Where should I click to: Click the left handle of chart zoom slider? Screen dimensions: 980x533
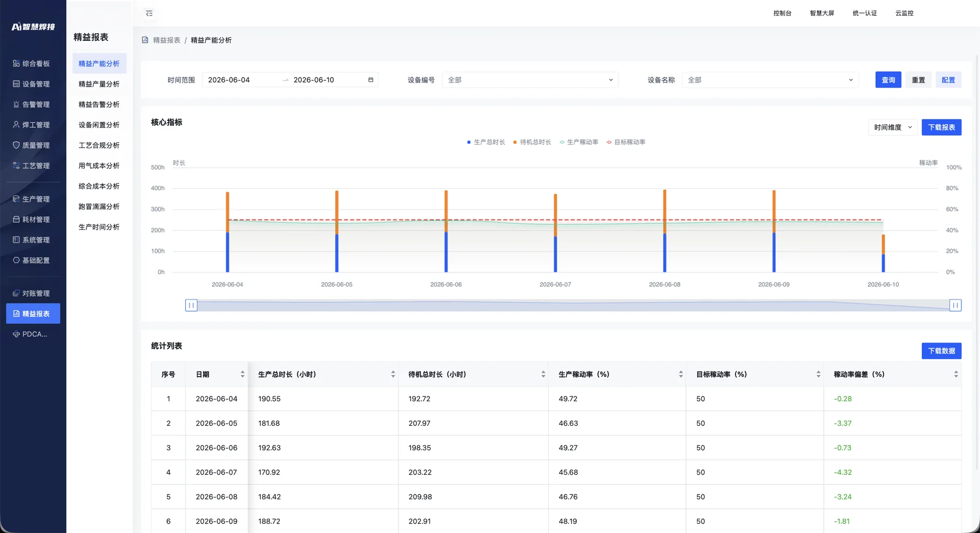[191, 305]
